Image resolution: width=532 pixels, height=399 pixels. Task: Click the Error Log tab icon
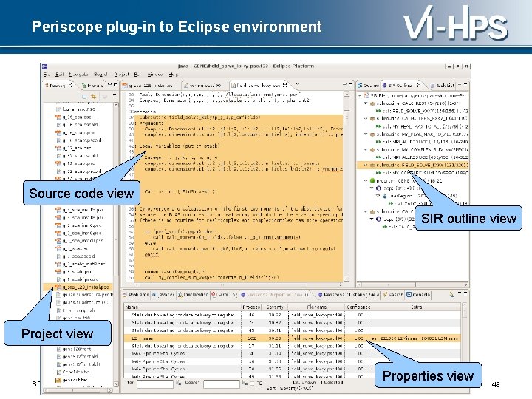click(214, 295)
